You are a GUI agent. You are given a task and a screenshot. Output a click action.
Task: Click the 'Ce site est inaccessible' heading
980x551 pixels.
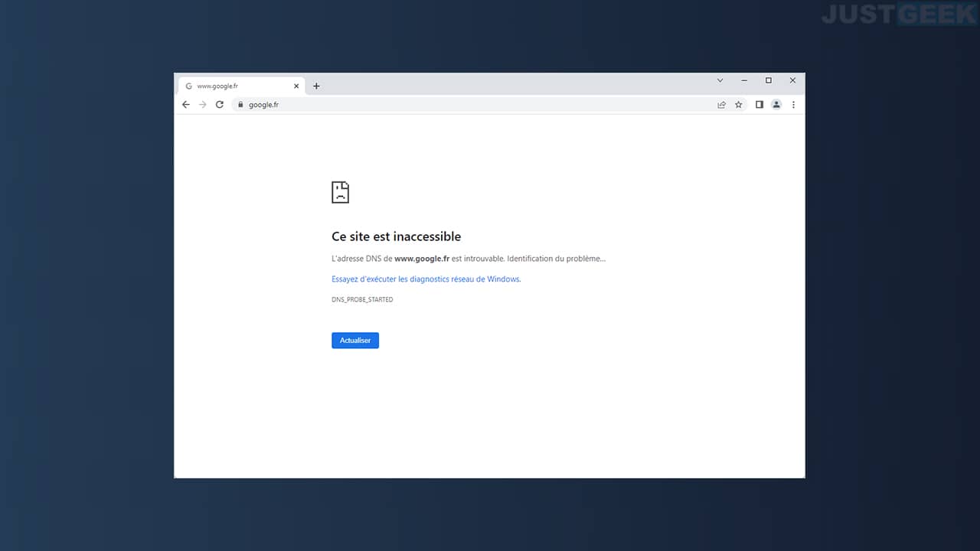pos(396,236)
